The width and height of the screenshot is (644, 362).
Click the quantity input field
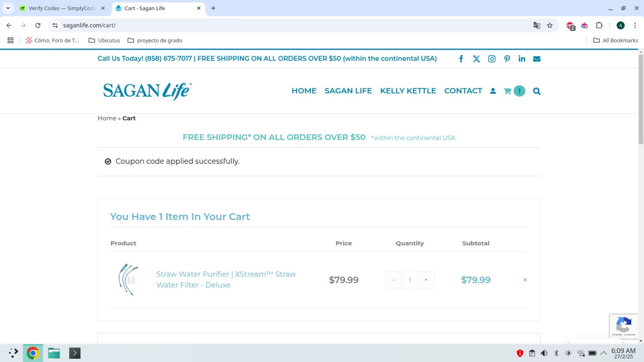click(410, 280)
